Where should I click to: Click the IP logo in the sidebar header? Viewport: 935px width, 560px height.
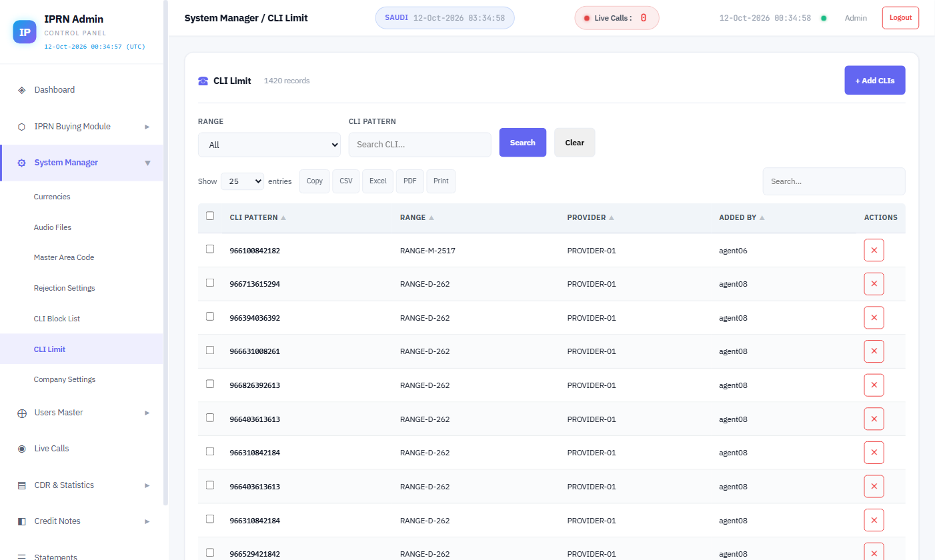pos(25,32)
